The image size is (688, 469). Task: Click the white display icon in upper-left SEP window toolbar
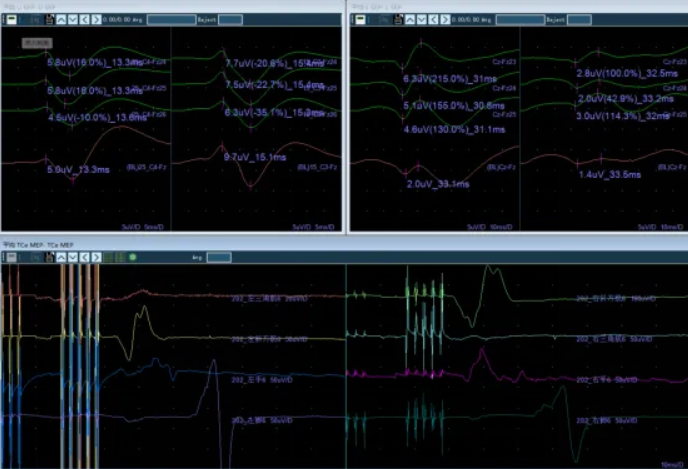pyautogui.click(x=12, y=19)
